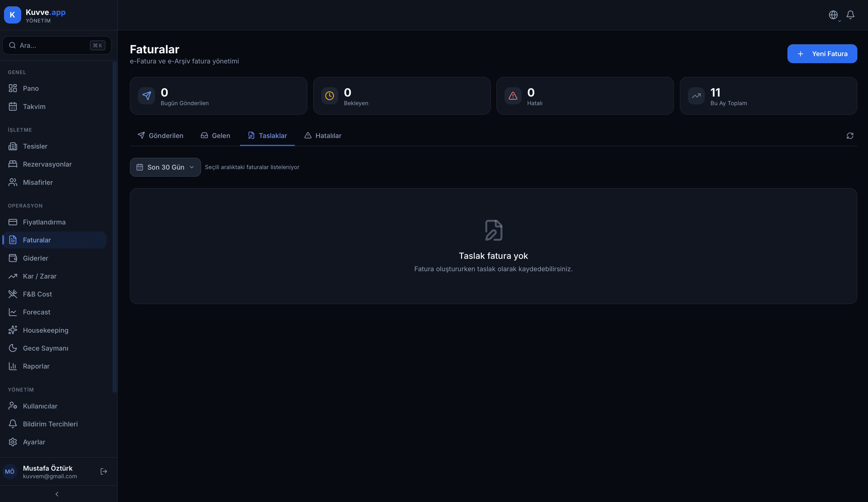Click the Hatalı stat card

[585, 96]
